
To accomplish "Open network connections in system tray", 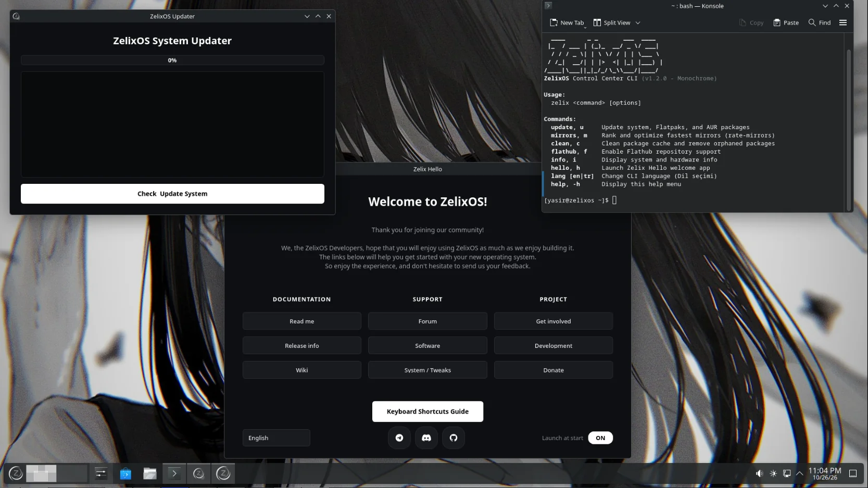I will coord(787,473).
